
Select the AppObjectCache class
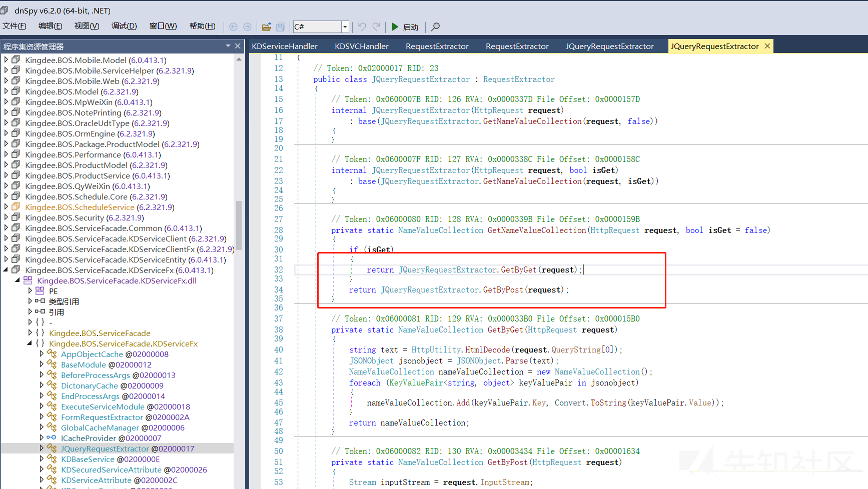115,354
